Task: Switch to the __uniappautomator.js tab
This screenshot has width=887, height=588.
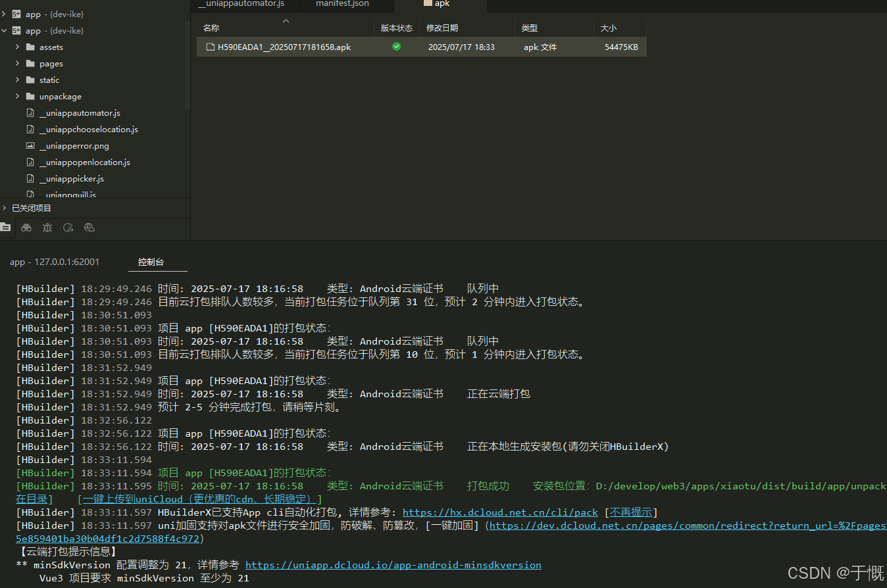Action: [x=241, y=4]
